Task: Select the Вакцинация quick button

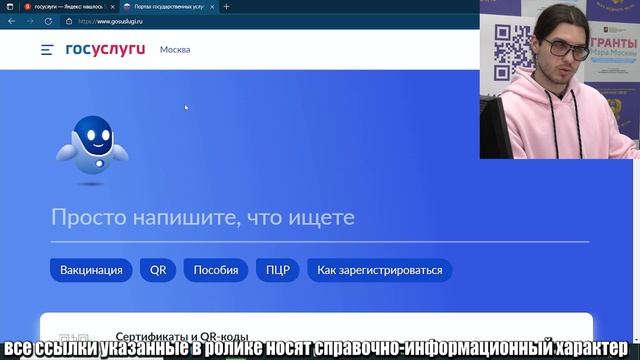Action: tap(91, 270)
